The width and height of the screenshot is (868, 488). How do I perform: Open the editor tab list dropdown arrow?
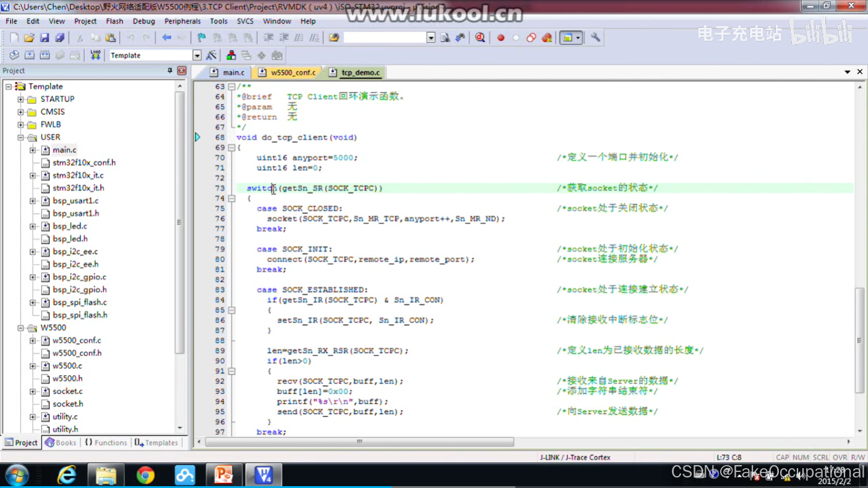[x=848, y=72]
